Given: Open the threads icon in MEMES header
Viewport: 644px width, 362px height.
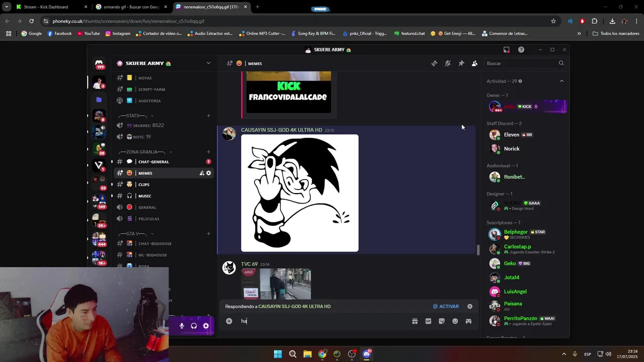Looking at the screenshot, I should pyautogui.click(x=434, y=63).
